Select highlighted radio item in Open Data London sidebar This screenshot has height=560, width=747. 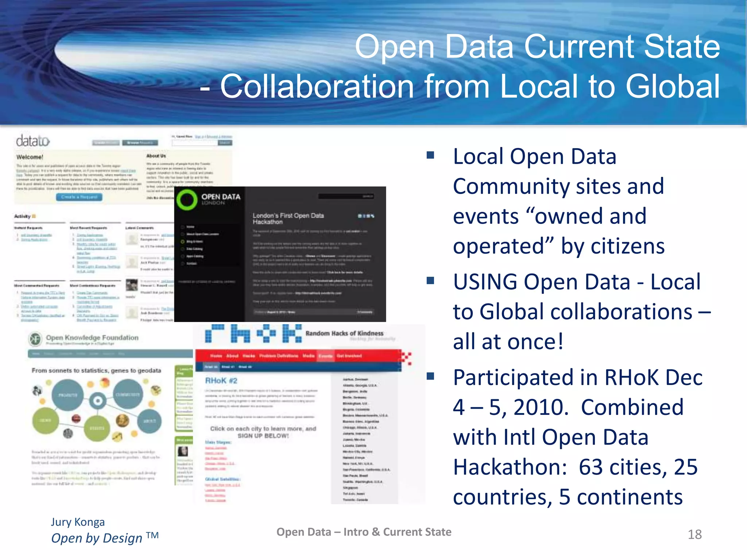183,241
